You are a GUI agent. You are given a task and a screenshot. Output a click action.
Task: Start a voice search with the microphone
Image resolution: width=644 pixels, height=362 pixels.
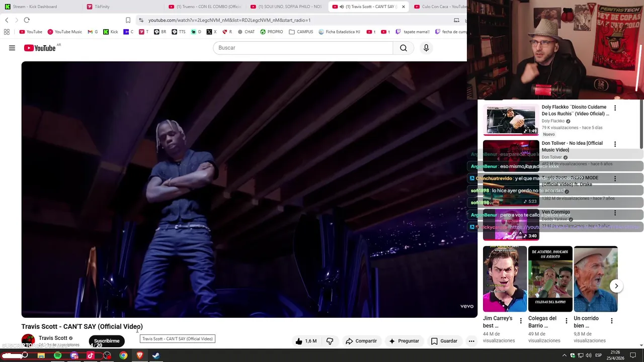tap(426, 48)
